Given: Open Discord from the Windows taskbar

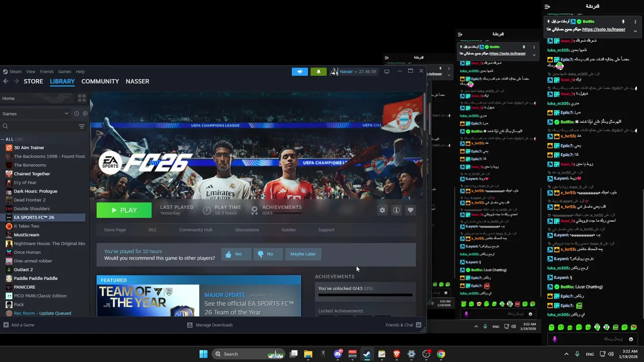Looking at the screenshot, I should (x=338, y=354).
